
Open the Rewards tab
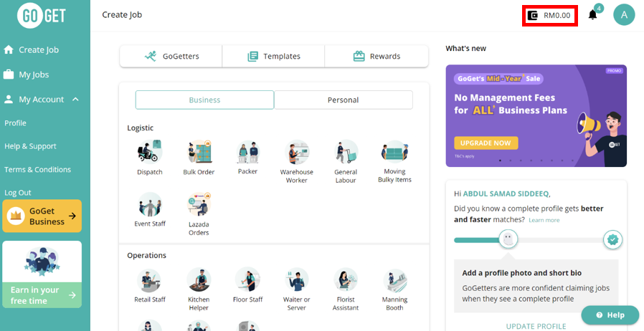pos(377,56)
